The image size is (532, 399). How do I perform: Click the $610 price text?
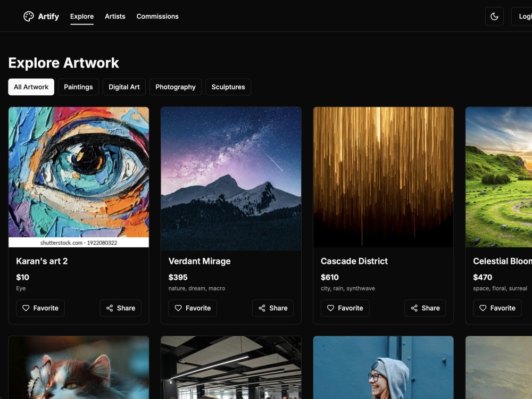coord(330,277)
